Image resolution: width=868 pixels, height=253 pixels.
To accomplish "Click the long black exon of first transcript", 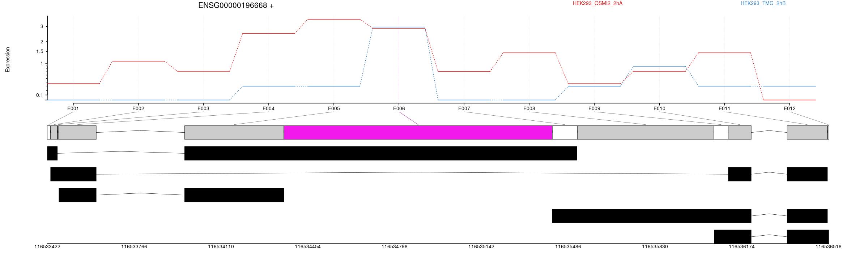I will [381, 153].
